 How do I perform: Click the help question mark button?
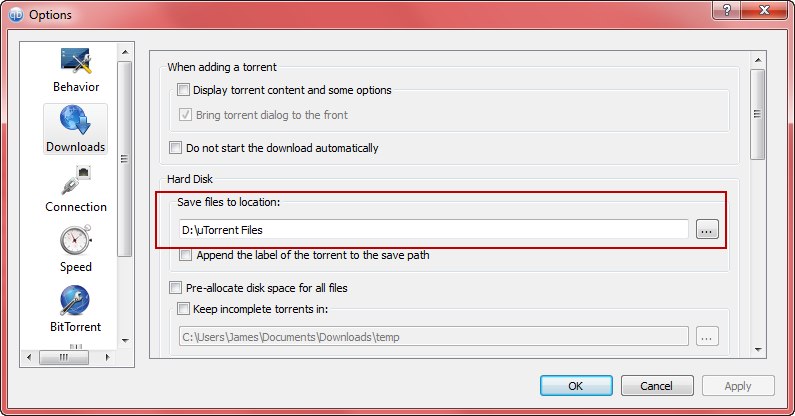(x=726, y=10)
